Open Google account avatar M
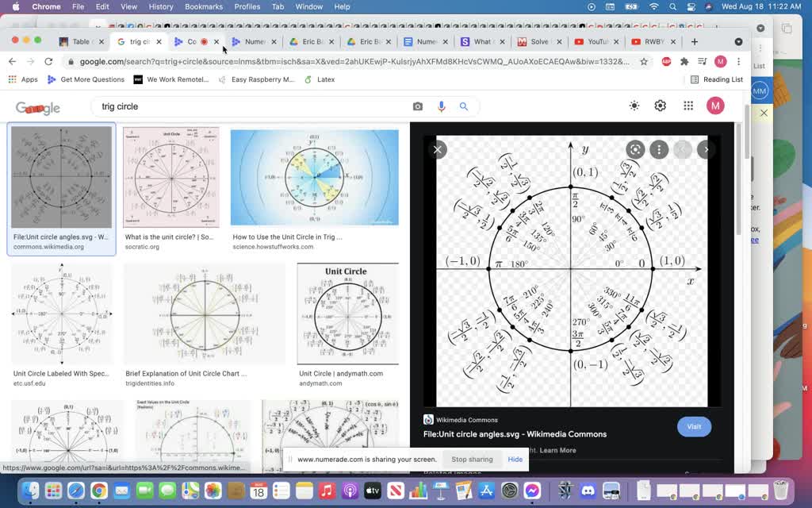This screenshot has height=508, width=812. tap(715, 106)
